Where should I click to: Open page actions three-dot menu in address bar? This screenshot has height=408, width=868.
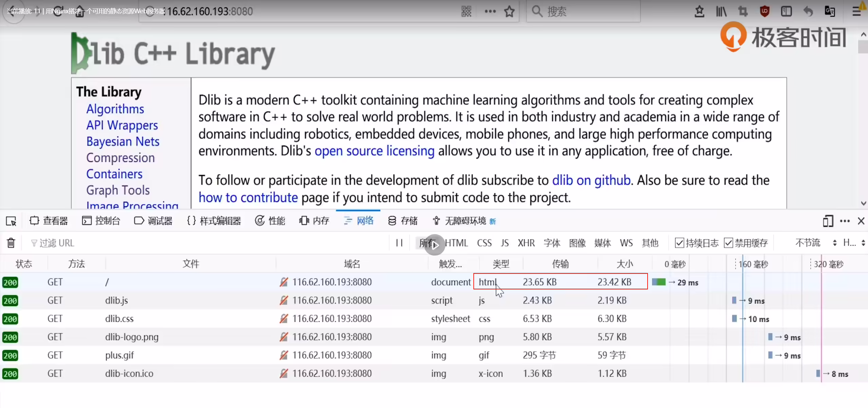(490, 12)
